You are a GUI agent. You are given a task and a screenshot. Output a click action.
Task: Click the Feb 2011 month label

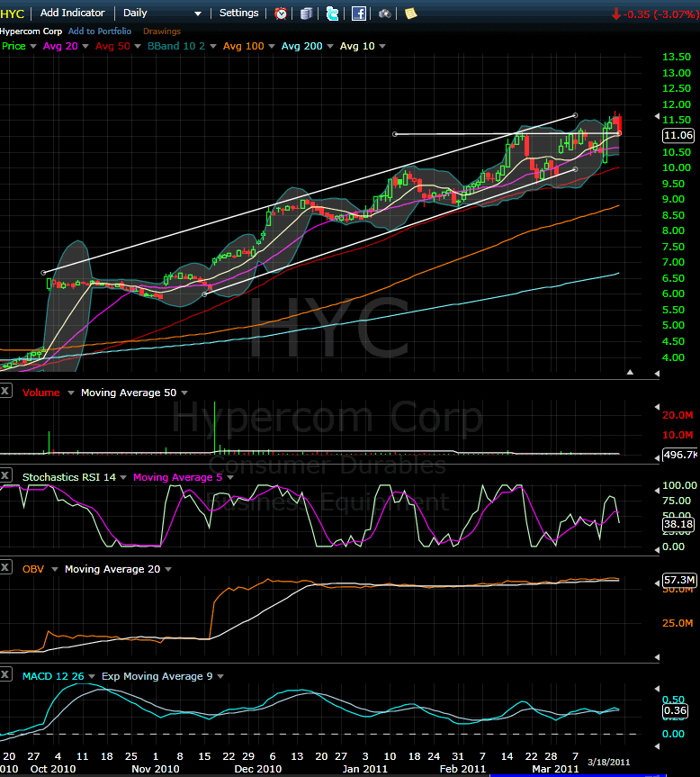click(462, 769)
